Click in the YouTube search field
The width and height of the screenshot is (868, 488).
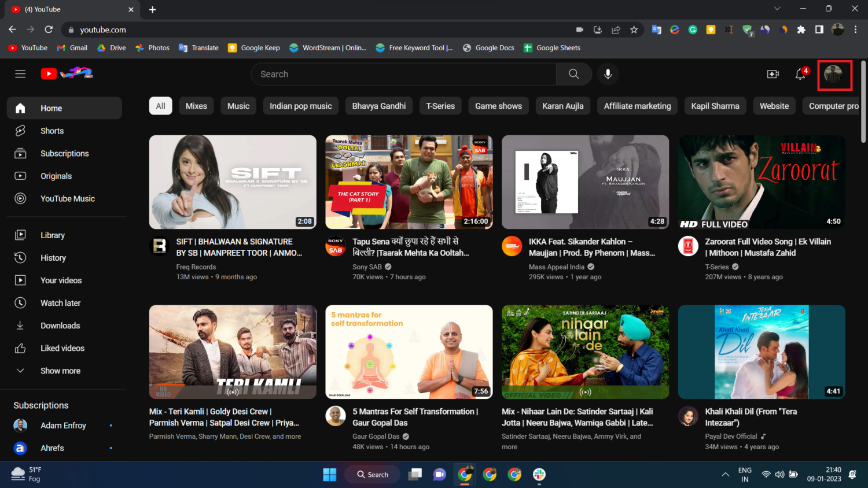(403, 74)
